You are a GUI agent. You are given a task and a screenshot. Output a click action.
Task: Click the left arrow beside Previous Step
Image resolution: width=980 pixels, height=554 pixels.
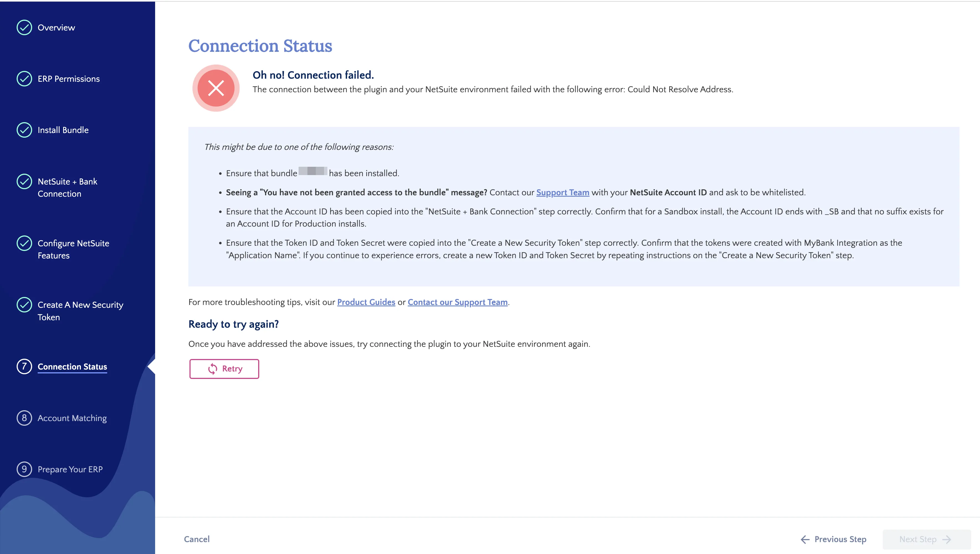point(805,539)
